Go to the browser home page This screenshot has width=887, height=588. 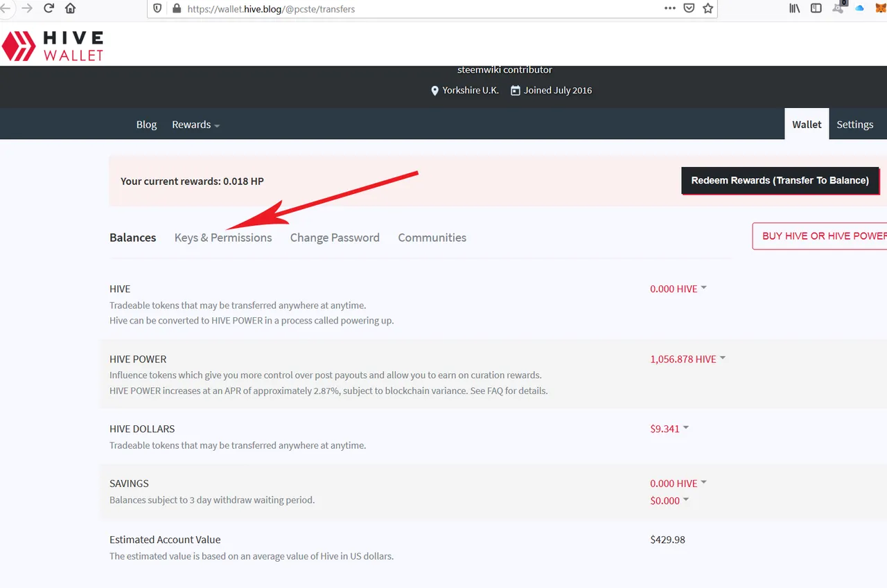click(x=70, y=8)
